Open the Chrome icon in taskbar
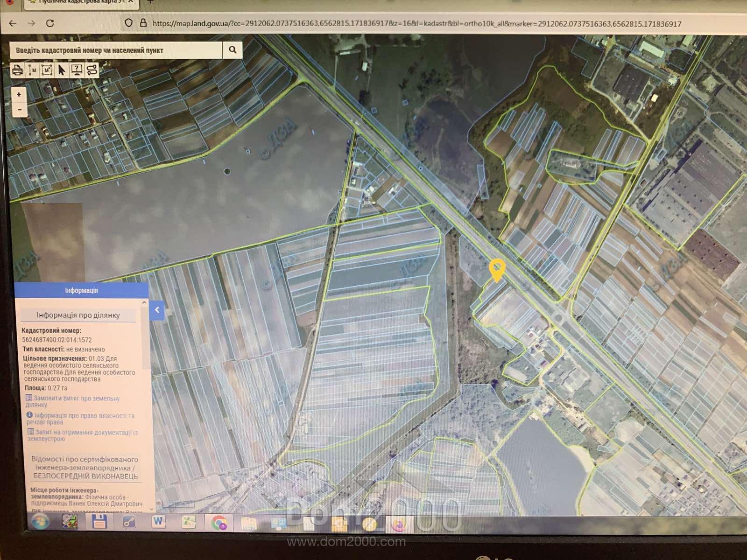Screen dimensions: 747x560 [x=219, y=523]
